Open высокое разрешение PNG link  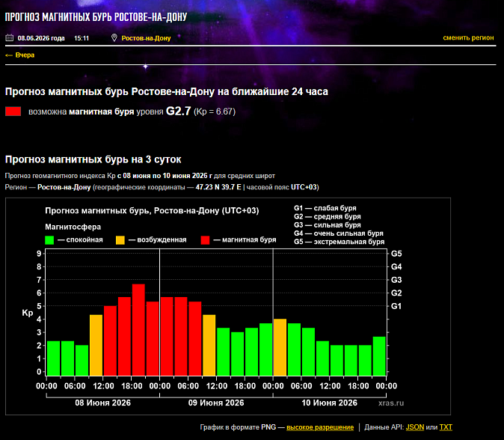click(320, 427)
